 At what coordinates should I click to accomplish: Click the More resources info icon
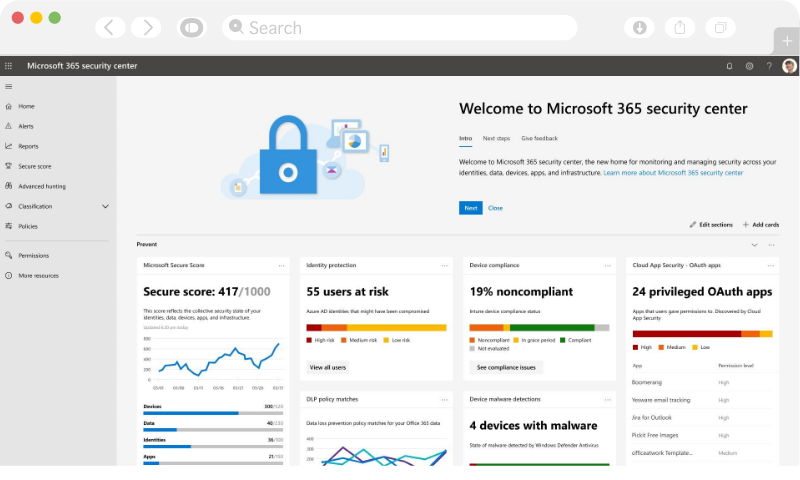(9, 275)
